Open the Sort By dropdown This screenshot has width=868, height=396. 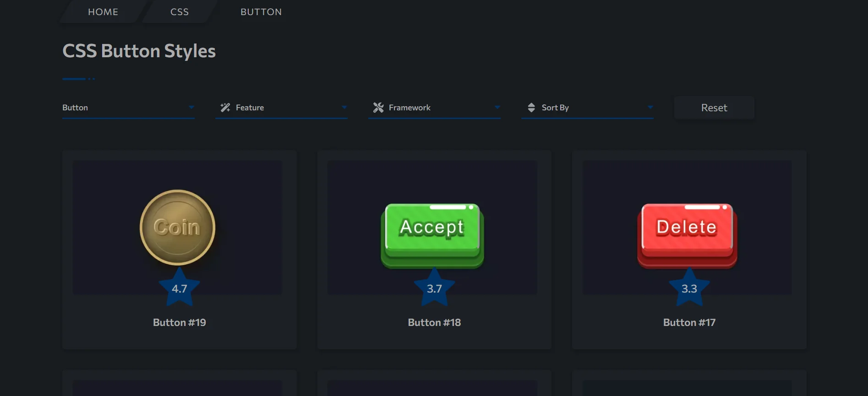587,108
